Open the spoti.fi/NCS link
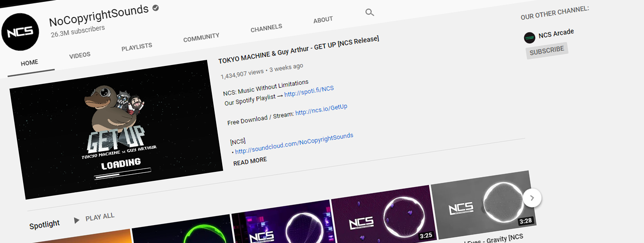The image size is (644, 243). (x=309, y=91)
